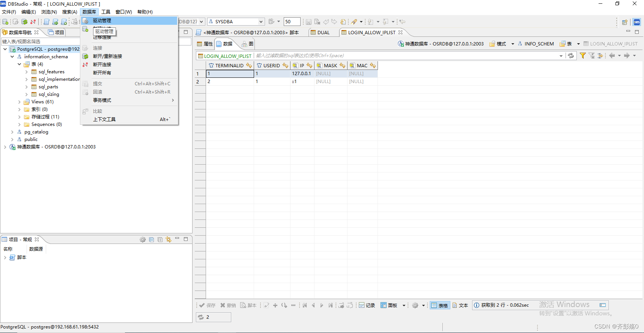Click the gear settings icon in the bottom data toolbar
The image size is (644, 333).
pos(415,305)
